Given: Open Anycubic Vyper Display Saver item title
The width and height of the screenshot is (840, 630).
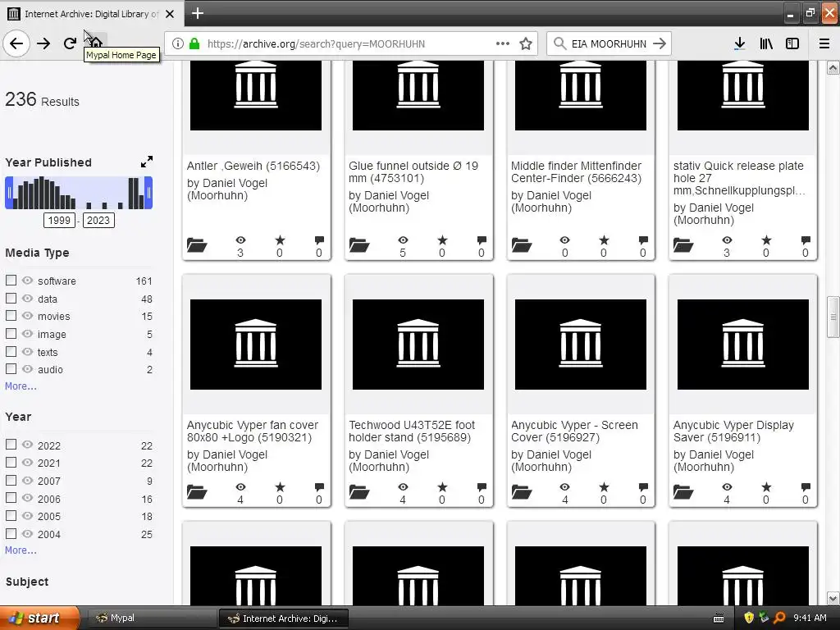Looking at the screenshot, I should coord(733,431).
